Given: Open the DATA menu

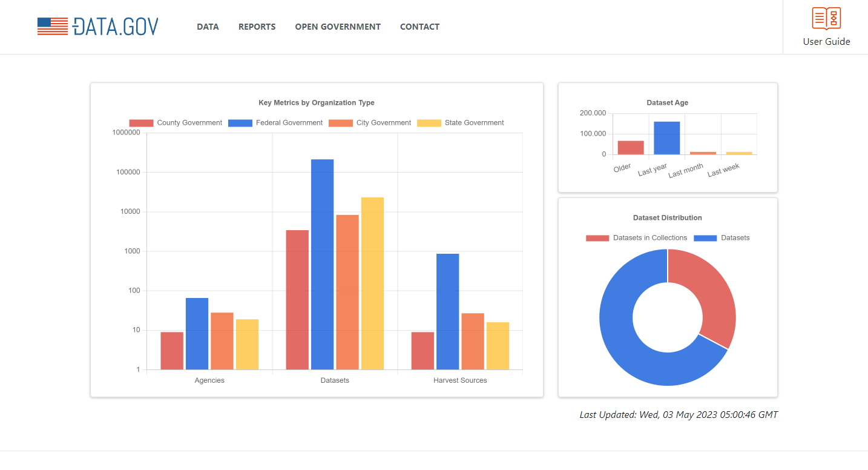Looking at the screenshot, I should coord(208,27).
